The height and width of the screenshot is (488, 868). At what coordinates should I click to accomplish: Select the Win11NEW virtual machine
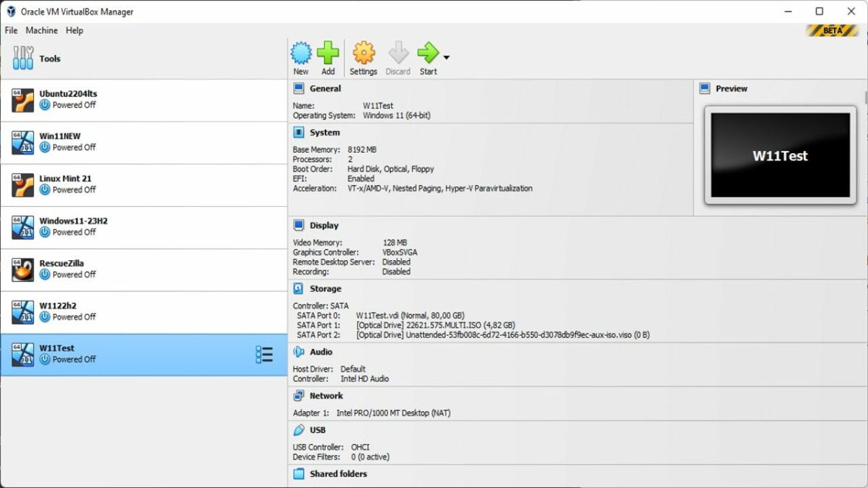pos(144,143)
